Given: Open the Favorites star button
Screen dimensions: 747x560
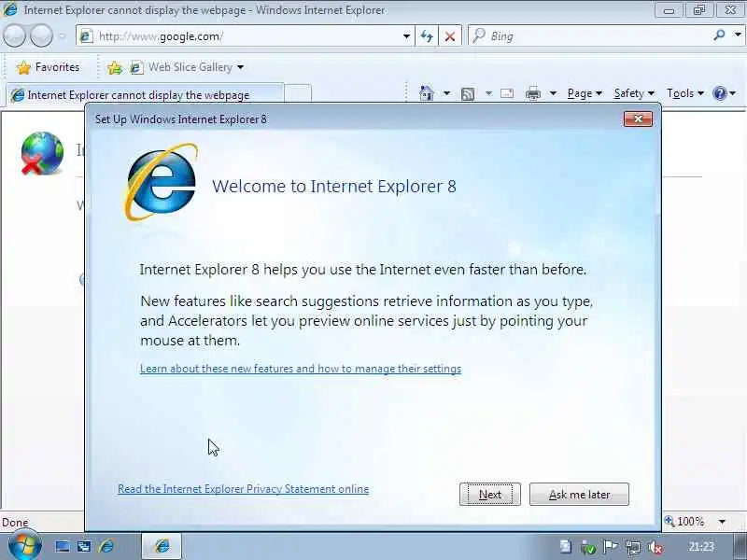Looking at the screenshot, I should (x=48, y=67).
